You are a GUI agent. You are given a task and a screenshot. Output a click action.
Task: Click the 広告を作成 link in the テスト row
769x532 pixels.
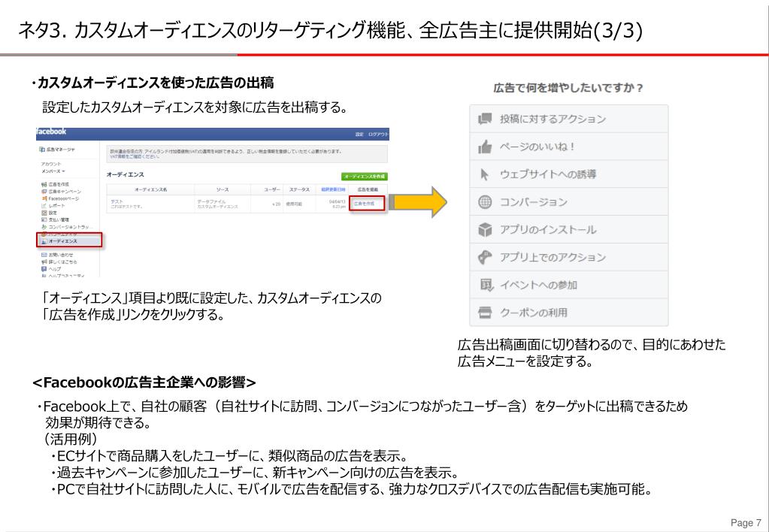click(364, 203)
